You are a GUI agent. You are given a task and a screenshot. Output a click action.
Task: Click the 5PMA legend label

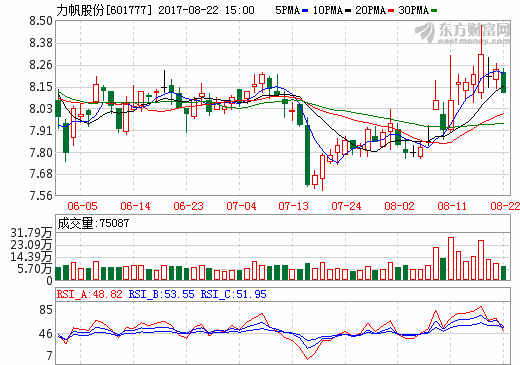point(288,10)
